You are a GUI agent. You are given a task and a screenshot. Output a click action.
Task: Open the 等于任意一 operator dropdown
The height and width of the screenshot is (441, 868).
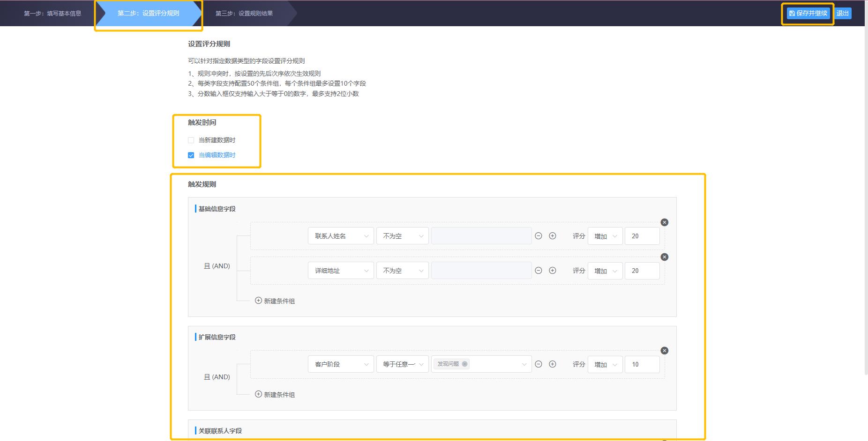402,364
